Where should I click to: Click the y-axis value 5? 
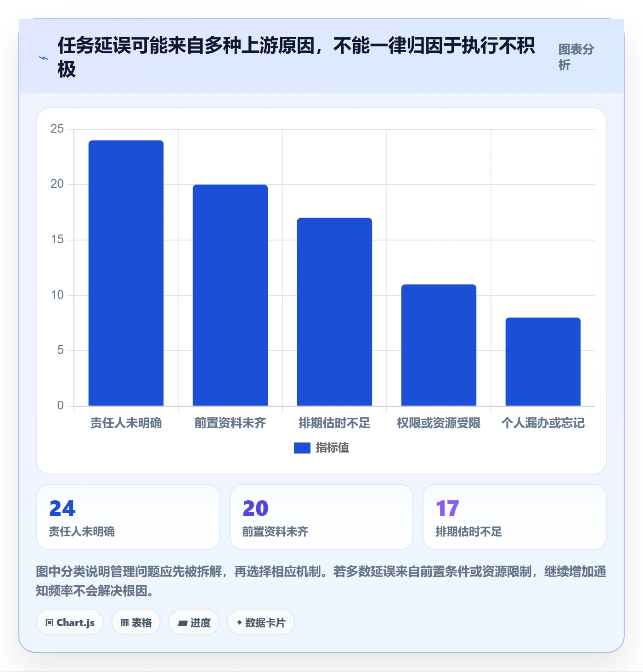61,350
